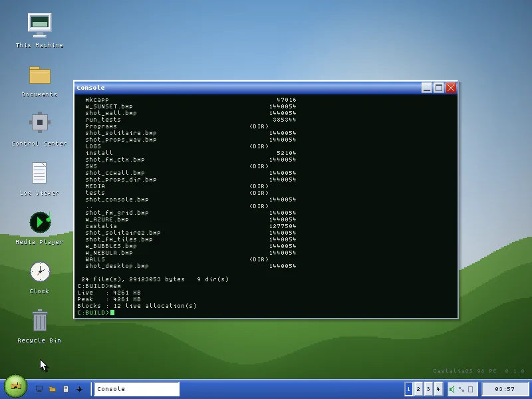Image resolution: width=532 pixels, height=399 pixels.
Task: Switch to workspace 3
Action: 428,389
